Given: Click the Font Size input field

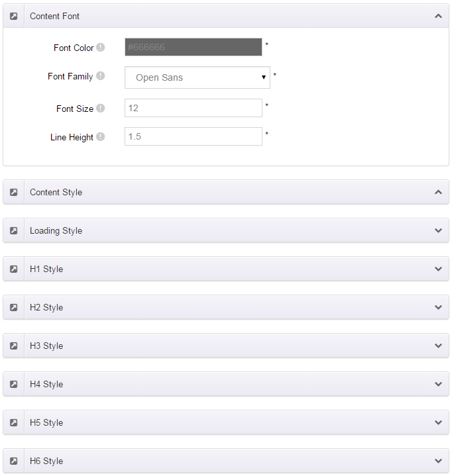Looking at the screenshot, I should point(194,108).
